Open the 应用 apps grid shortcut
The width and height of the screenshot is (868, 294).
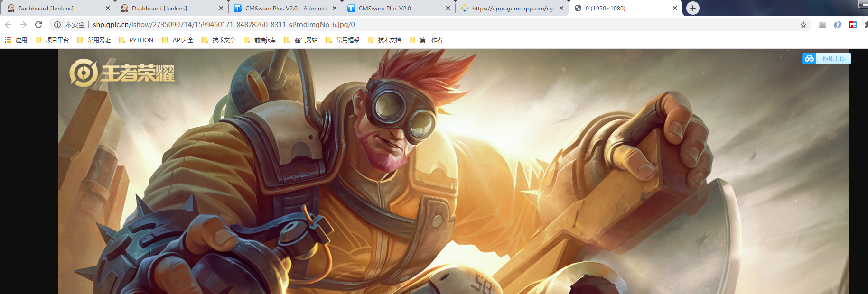(x=16, y=40)
